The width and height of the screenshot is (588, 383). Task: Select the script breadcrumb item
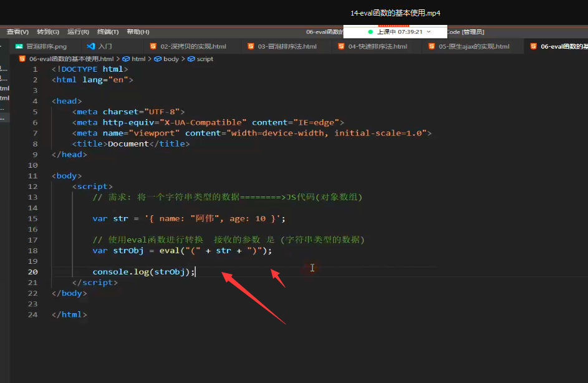tap(205, 59)
